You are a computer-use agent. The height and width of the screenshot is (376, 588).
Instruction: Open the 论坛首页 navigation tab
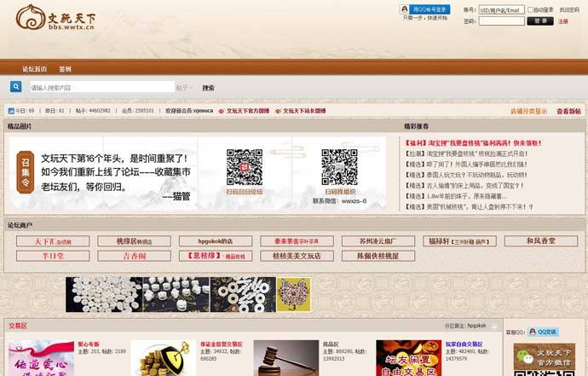point(34,69)
